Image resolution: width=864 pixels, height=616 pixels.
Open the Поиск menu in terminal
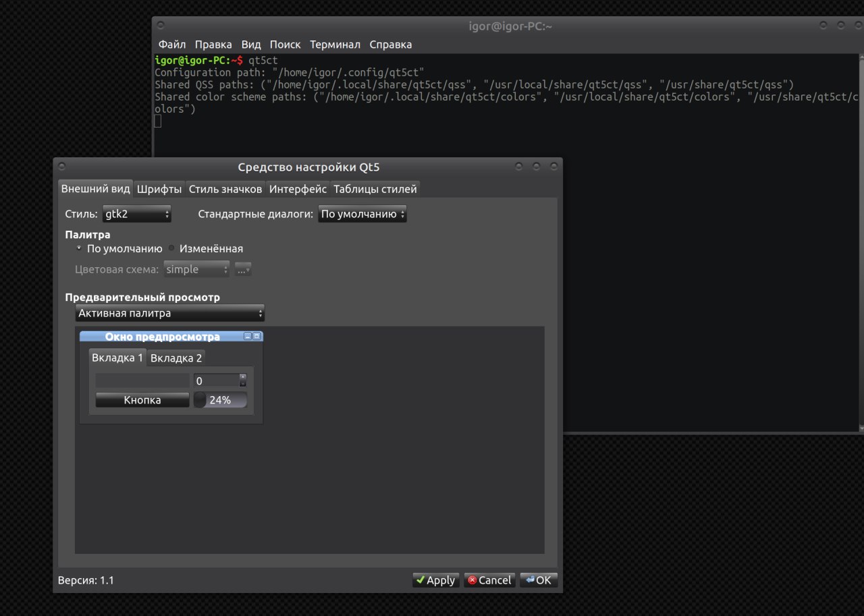click(x=285, y=45)
